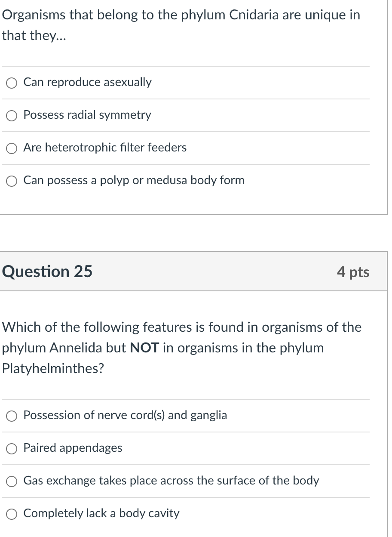Click the 'Possess radial symmetry' answer label text
392x537 pixels.
click(87, 115)
